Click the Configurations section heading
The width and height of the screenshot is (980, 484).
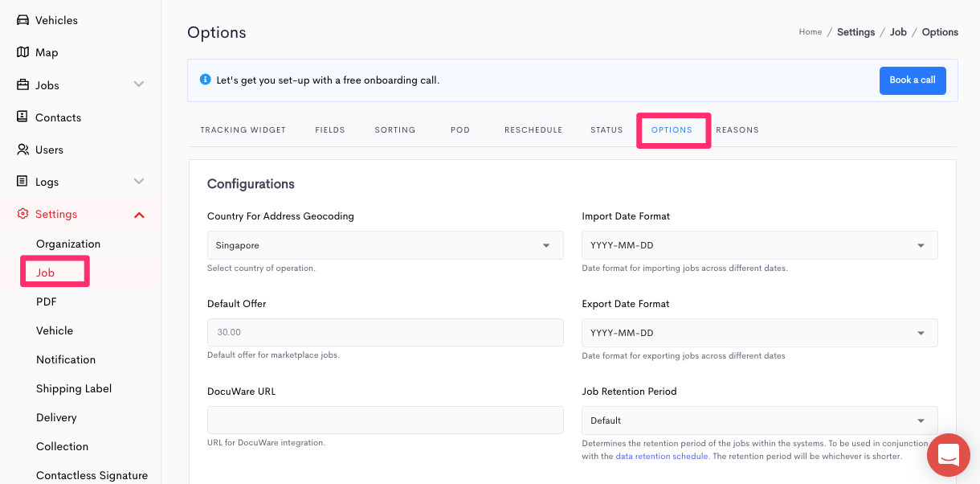coord(251,184)
